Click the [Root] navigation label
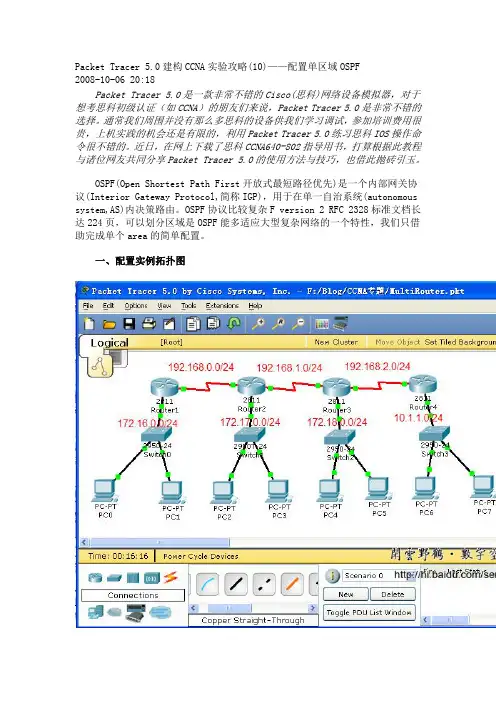This screenshot has width=496, height=702. point(171,342)
